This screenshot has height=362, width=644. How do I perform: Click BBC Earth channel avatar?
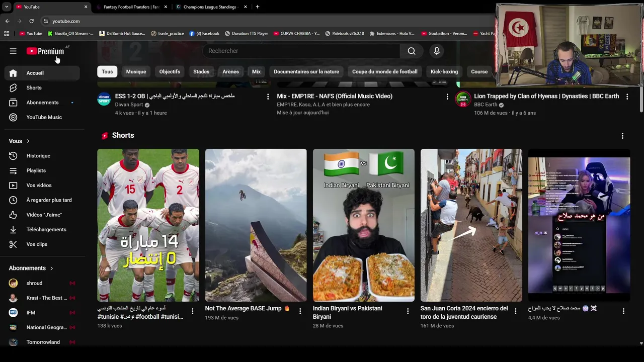[x=463, y=99]
